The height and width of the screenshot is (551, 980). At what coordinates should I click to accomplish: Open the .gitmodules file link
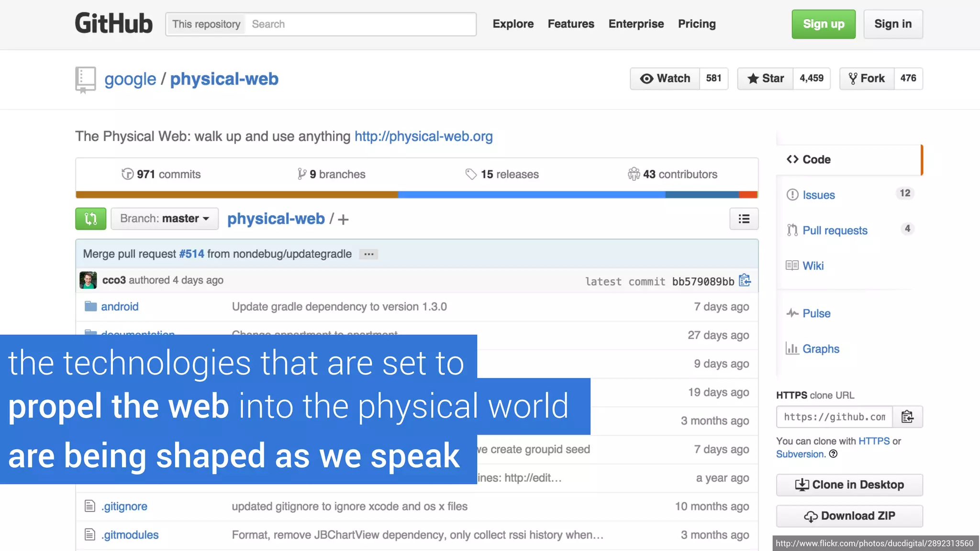click(x=130, y=535)
